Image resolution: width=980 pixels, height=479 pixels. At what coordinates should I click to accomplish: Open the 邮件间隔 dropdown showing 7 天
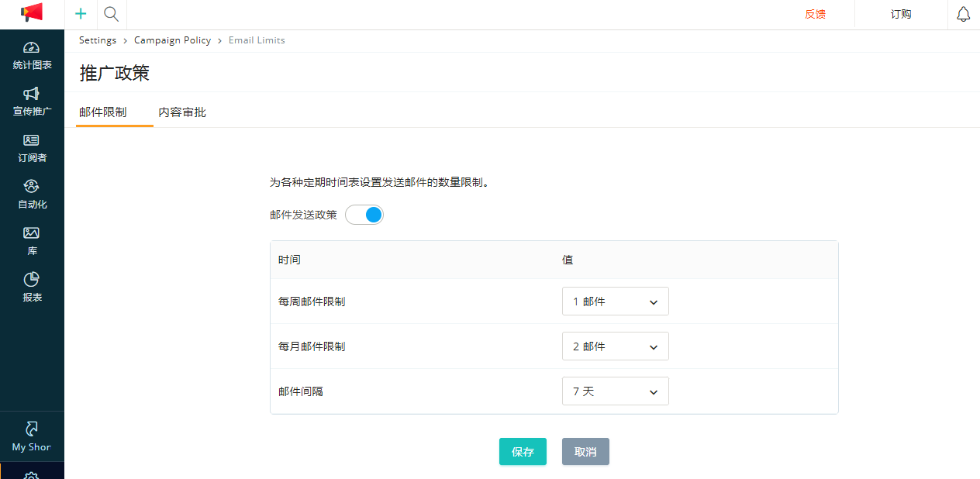pos(615,391)
